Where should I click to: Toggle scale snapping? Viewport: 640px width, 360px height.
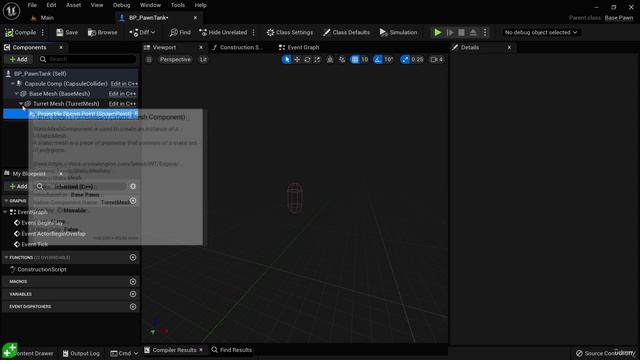coord(405,60)
